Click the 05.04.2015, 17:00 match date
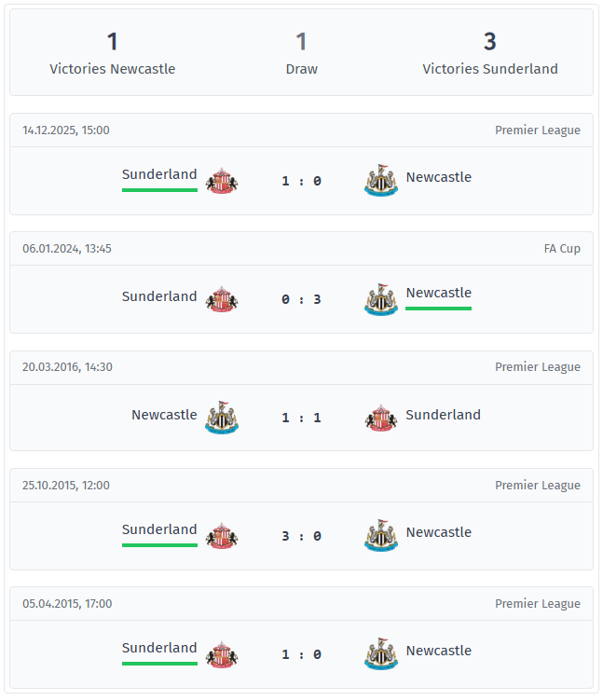 pos(67,604)
